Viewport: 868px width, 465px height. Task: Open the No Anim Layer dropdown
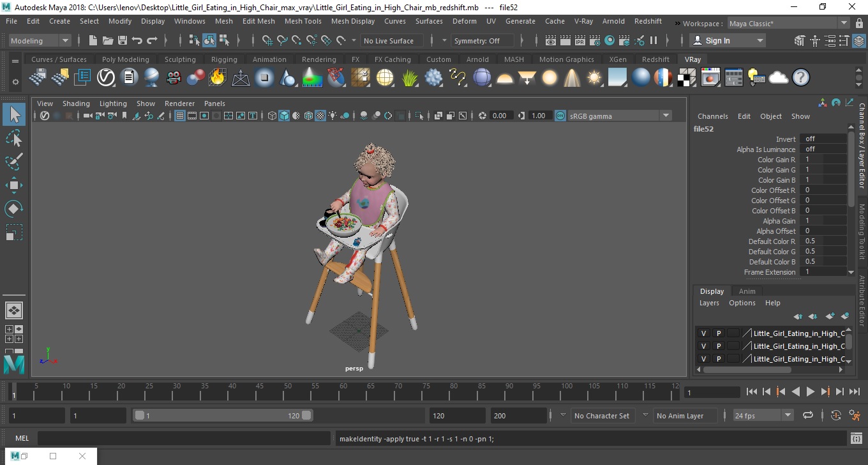tap(685, 415)
